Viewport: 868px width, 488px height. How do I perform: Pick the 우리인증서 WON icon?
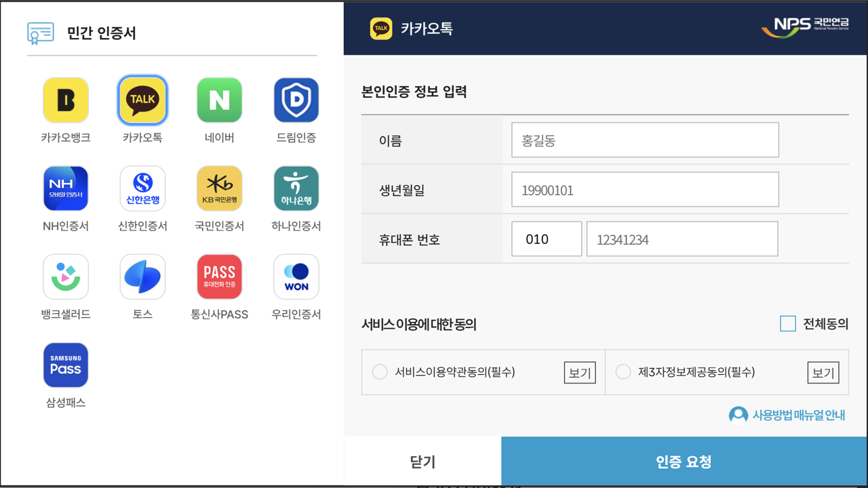point(296,277)
